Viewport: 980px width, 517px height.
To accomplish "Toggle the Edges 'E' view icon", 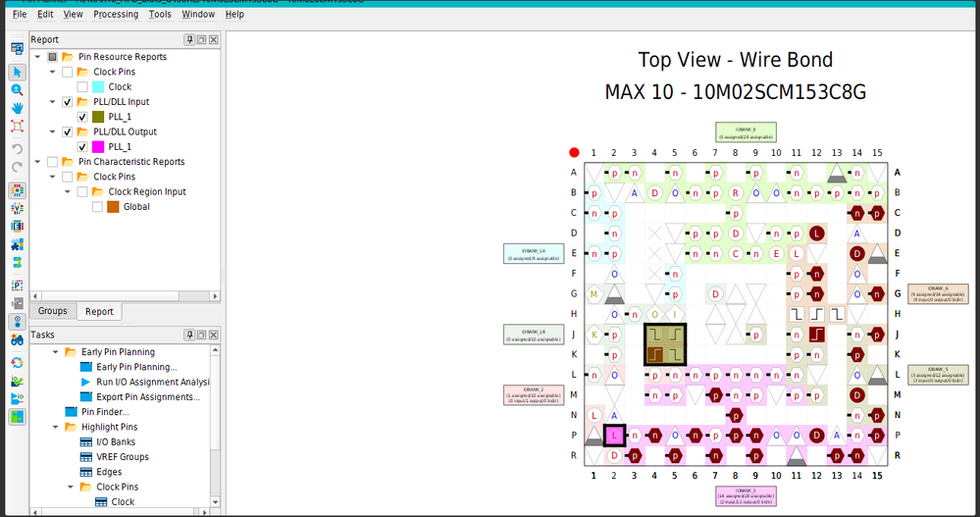I will [x=17, y=227].
